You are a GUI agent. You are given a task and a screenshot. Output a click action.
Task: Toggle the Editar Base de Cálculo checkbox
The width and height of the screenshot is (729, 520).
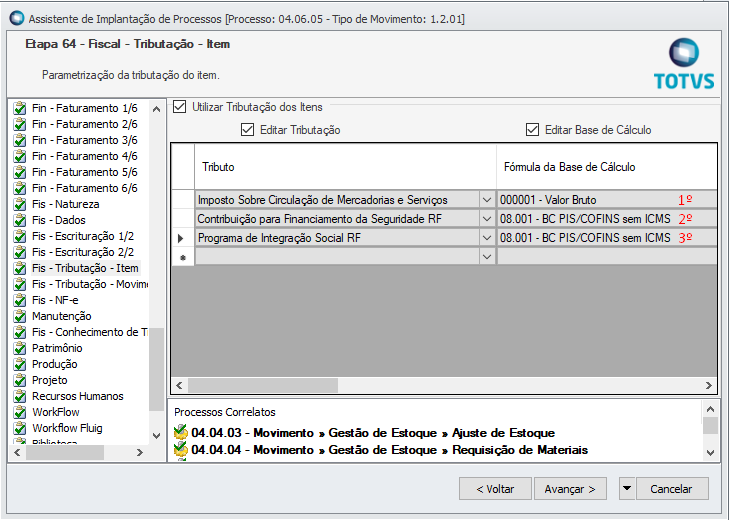(x=532, y=129)
